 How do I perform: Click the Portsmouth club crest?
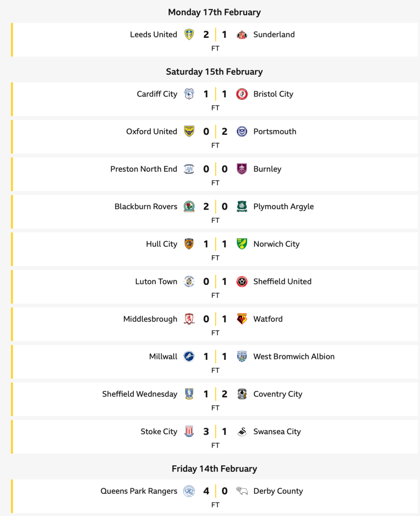pyautogui.click(x=242, y=131)
